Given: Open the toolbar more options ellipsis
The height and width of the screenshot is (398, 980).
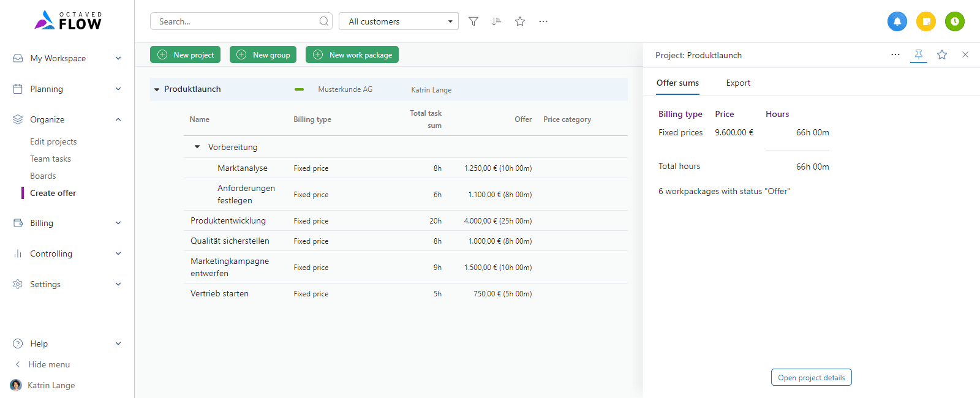Looking at the screenshot, I should click(x=543, y=21).
